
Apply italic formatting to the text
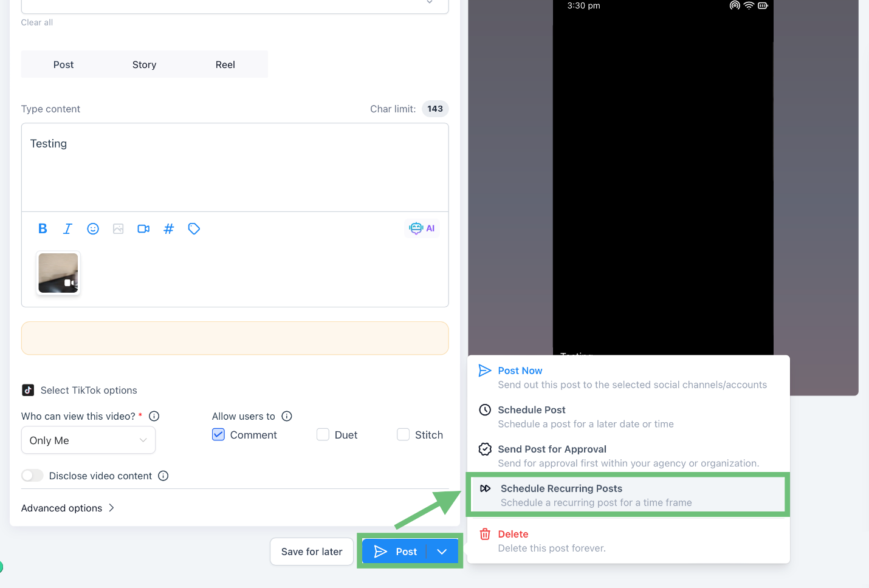[x=67, y=228]
